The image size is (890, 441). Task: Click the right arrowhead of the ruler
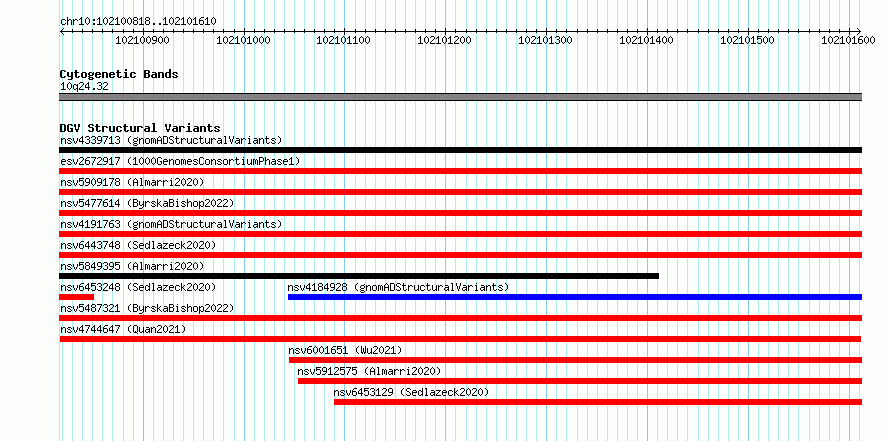point(859,31)
